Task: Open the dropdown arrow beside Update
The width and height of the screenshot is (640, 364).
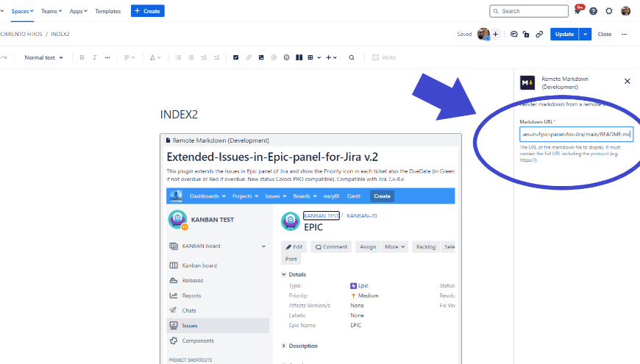Action: pyautogui.click(x=586, y=35)
